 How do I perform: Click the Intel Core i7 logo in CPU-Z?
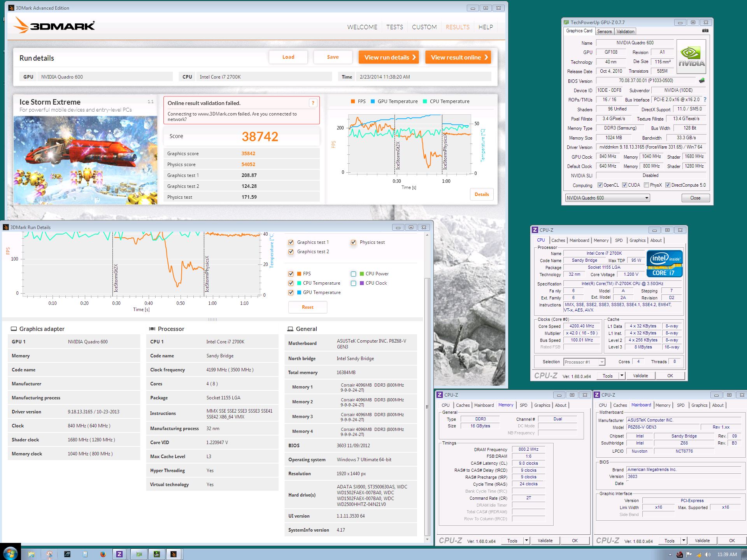tap(665, 264)
